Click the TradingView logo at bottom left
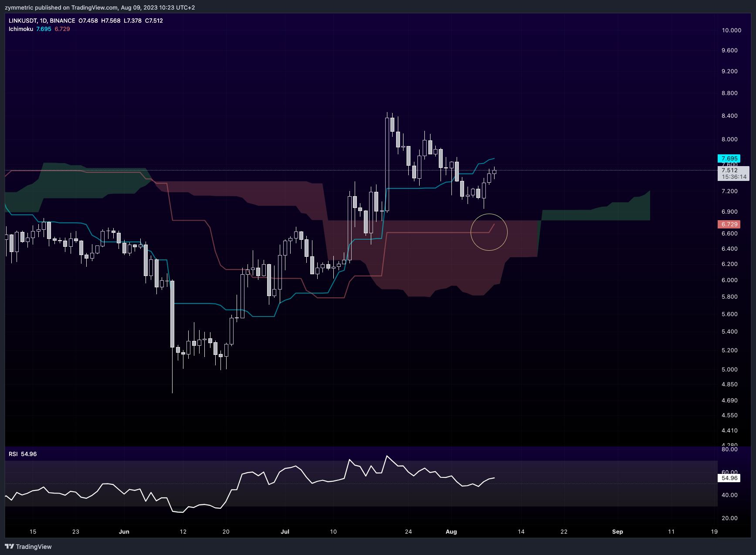 [x=28, y=547]
